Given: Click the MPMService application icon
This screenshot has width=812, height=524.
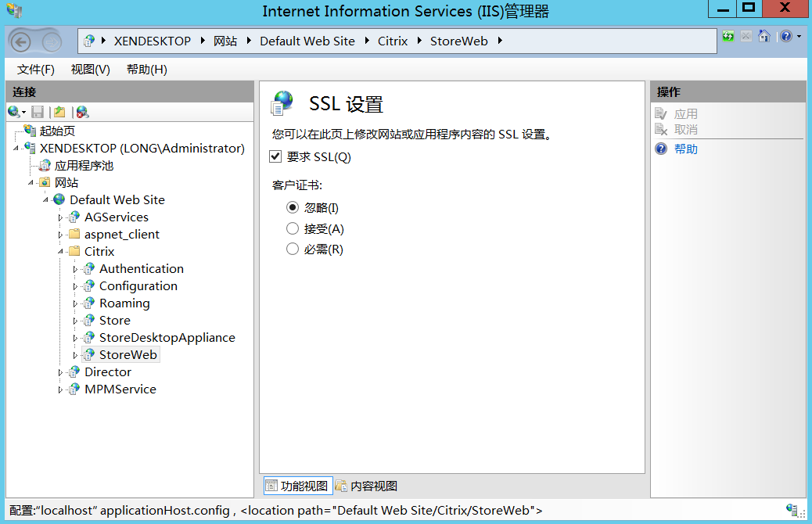Looking at the screenshot, I should 74,389.
